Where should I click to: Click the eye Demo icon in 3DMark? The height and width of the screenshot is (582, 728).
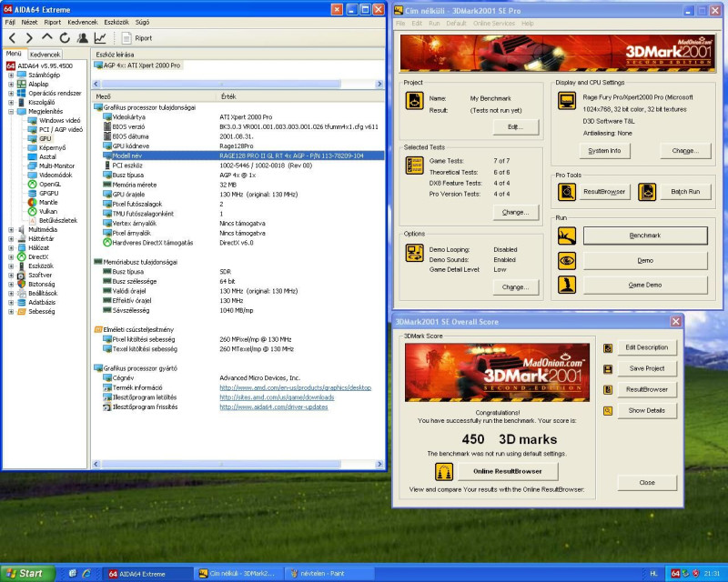pyautogui.click(x=567, y=260)
